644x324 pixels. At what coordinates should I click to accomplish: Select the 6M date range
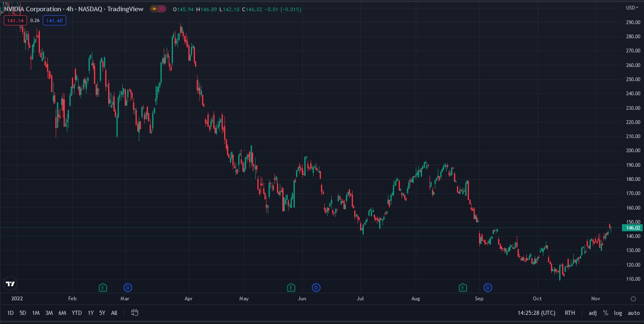point(62,313)
